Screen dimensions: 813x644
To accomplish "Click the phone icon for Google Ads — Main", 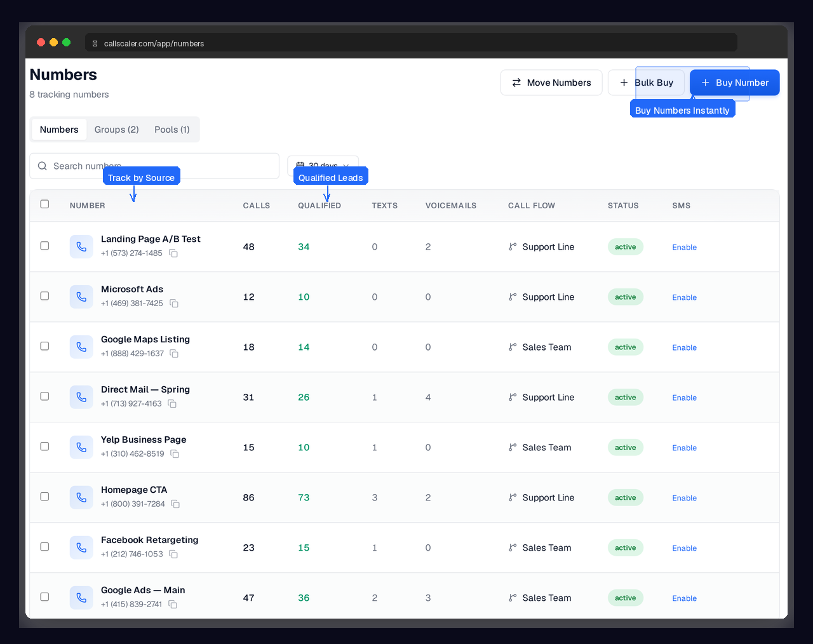I will tap(81, 597).
